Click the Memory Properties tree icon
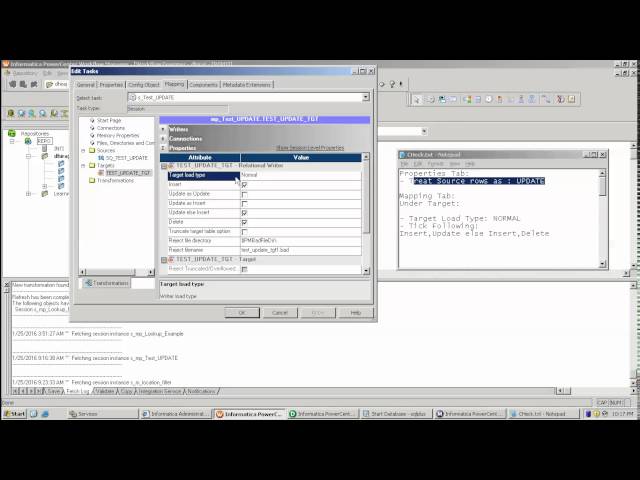The width and height of the screenshot is (640, 480). click(x=92, y=136)
